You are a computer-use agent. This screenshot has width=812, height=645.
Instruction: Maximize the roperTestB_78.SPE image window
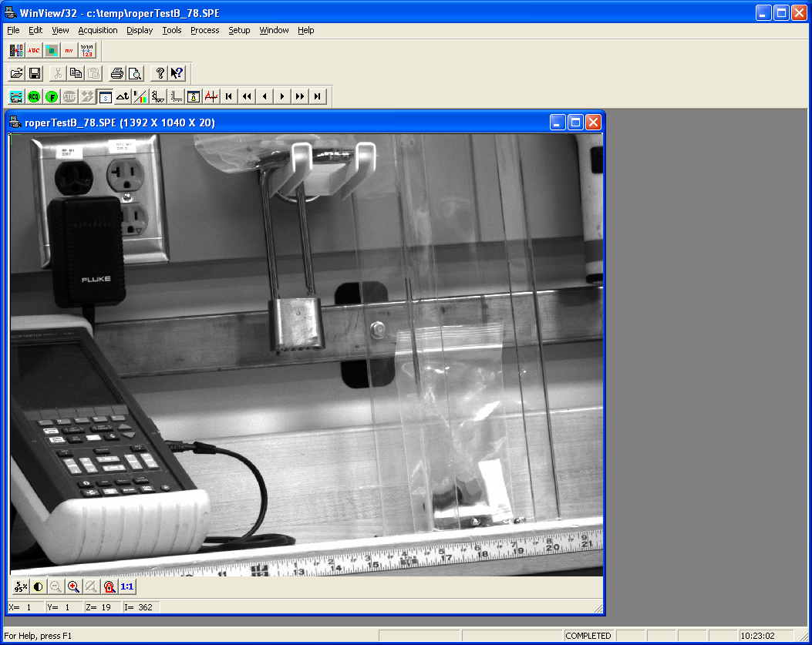coord(575,122)
